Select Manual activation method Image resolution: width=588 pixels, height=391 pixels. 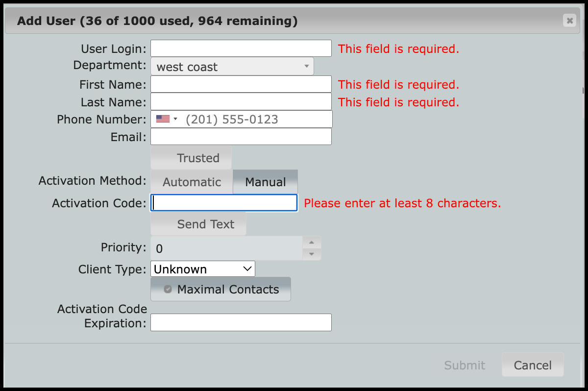(x=265, y=182)
